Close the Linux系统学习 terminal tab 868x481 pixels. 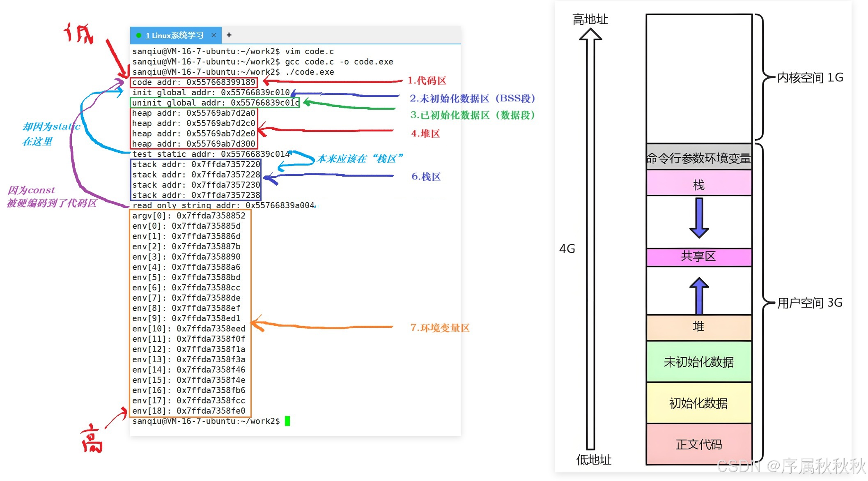pyautogui.click(x=214, y=35)
